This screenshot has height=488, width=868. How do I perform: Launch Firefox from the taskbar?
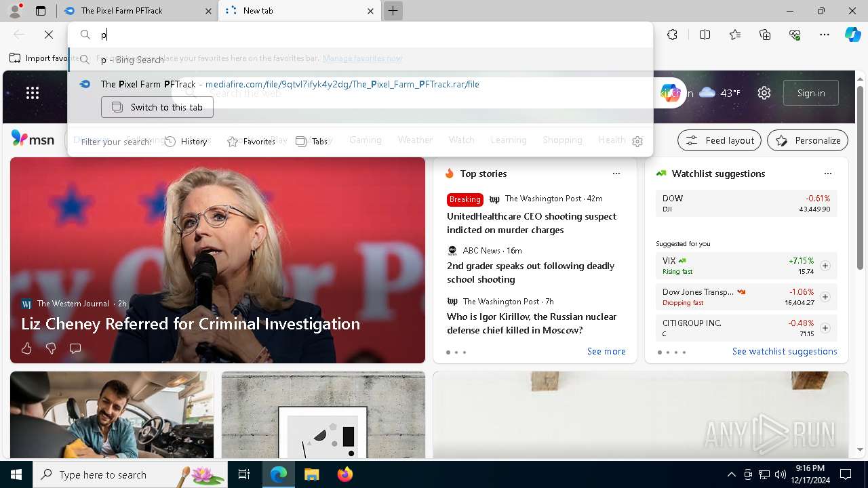click(344, 474)
